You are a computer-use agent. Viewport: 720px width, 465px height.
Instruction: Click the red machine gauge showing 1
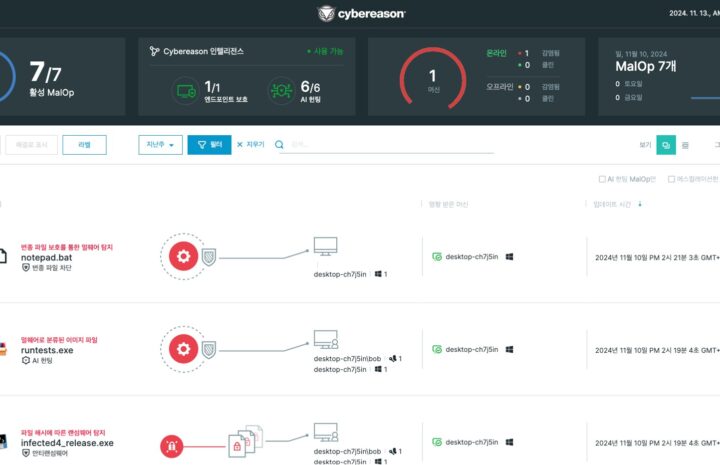(x=433, y=79)
